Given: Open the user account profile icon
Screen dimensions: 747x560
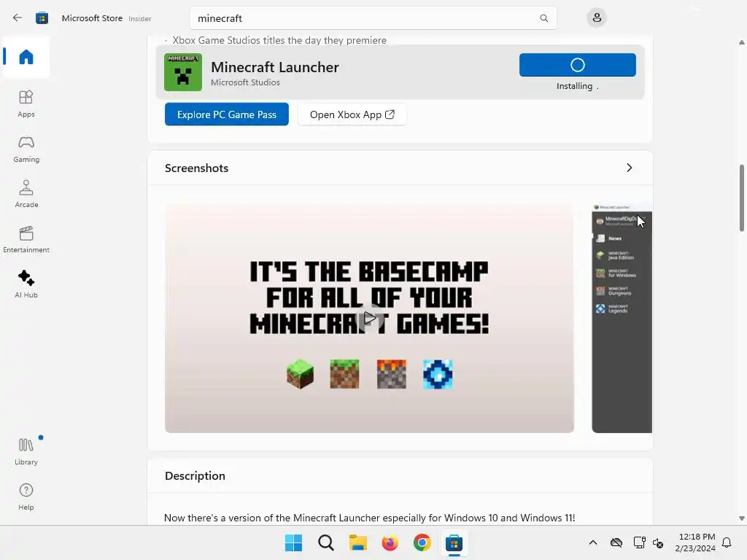Looking at the screenshot, I should pyautogui.click(x=597, y=18).
